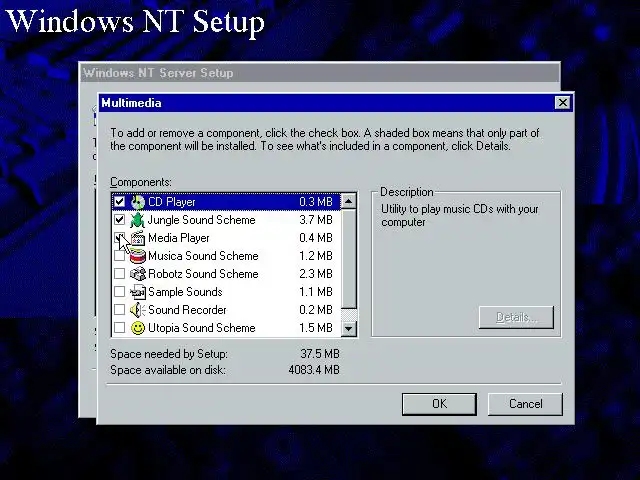The width and height of the screenshot is (640, 480).
Task: Click the components list scrollbar thumb
Action: [x=349, y=259]
